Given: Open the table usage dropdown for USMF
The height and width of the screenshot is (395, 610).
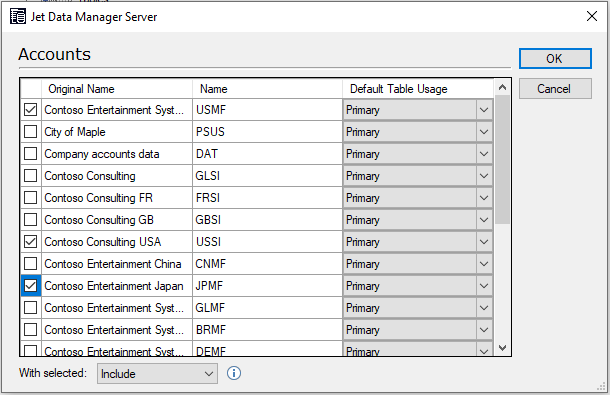Looking at the screenshot, I should (x=484, y=110).
